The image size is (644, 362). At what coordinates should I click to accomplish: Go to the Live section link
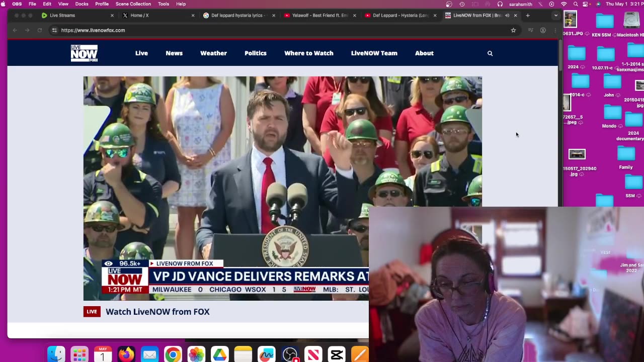tap(141, 53)
